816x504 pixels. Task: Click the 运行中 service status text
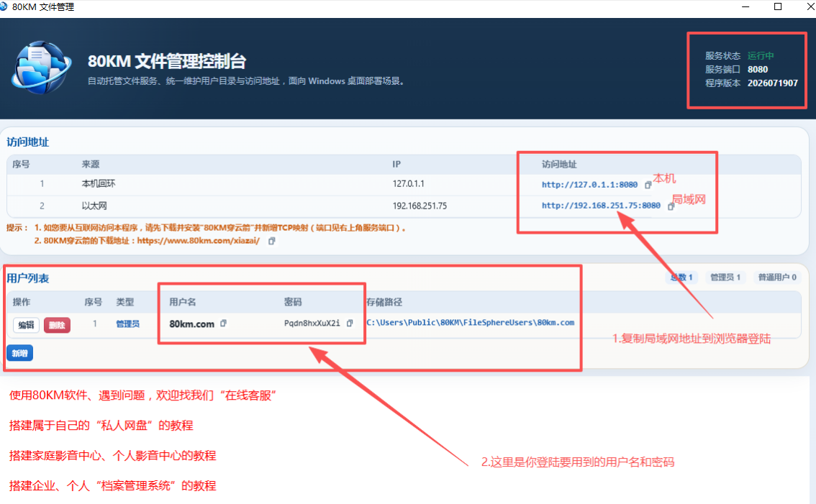click(x=761, y=55)
